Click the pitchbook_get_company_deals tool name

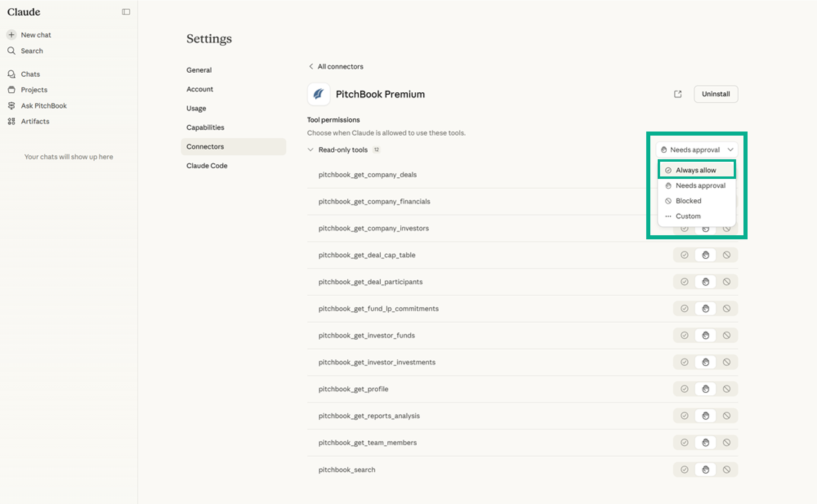[x=367, y=175]
